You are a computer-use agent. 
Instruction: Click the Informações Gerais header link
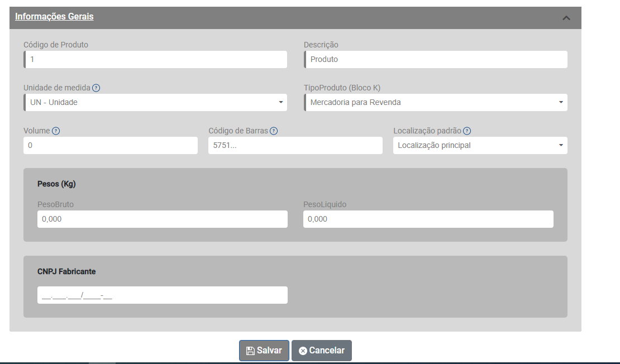(54, 17)
